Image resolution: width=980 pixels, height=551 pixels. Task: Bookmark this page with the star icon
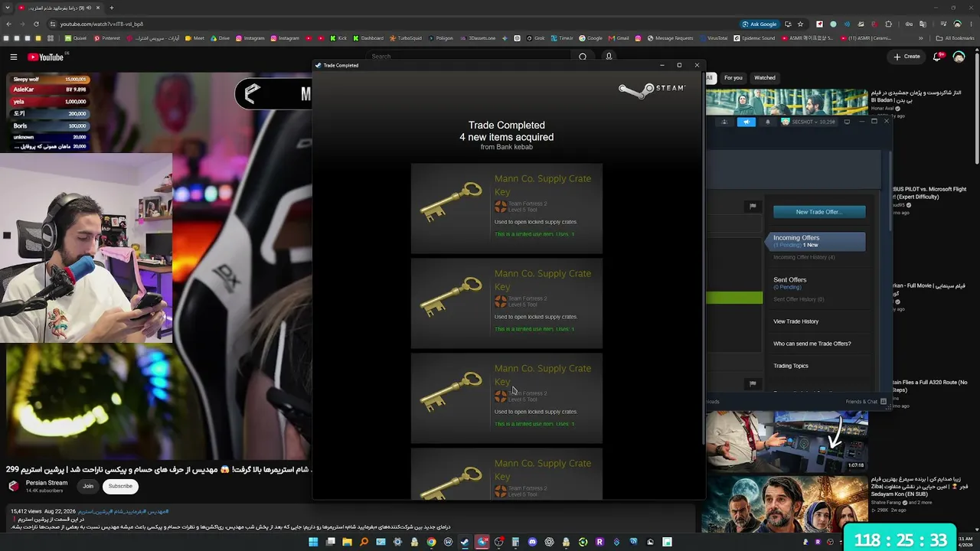pyautogui.click(x=800, y=24)
